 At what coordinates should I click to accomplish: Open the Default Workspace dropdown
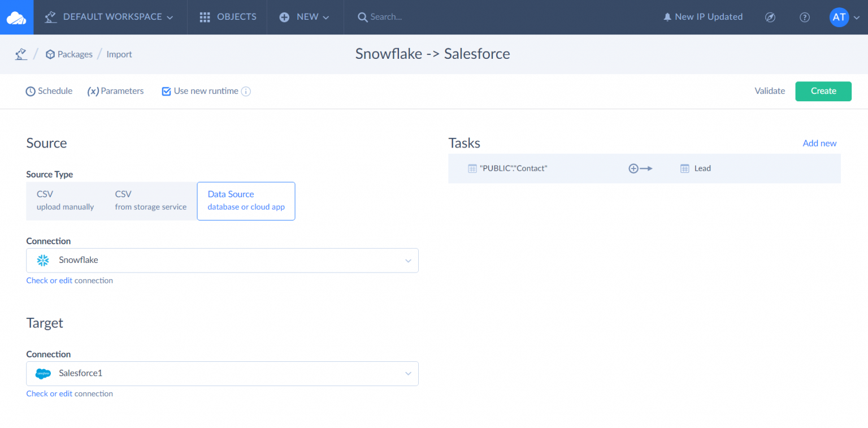coord(110,17)
